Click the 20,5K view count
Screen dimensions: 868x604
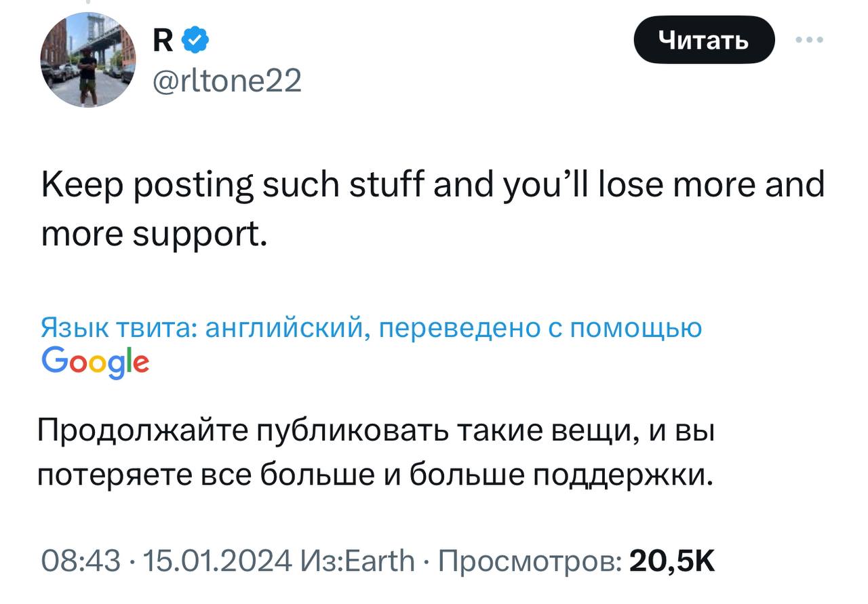672,561
